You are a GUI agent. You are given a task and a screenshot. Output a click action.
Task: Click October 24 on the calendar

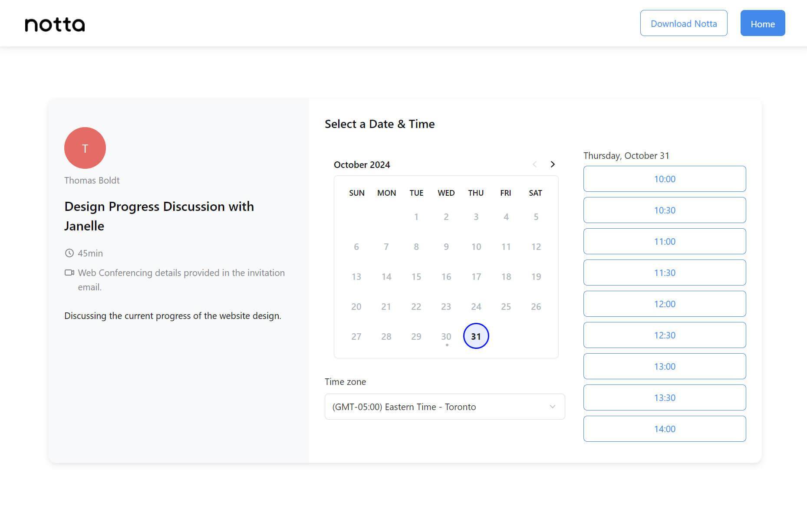point(476,306)
